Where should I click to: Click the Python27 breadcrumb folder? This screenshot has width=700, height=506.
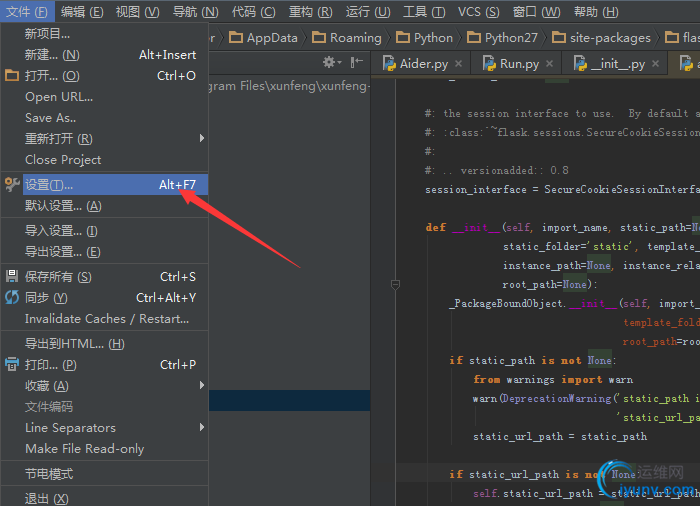click(x=502, y=38)
